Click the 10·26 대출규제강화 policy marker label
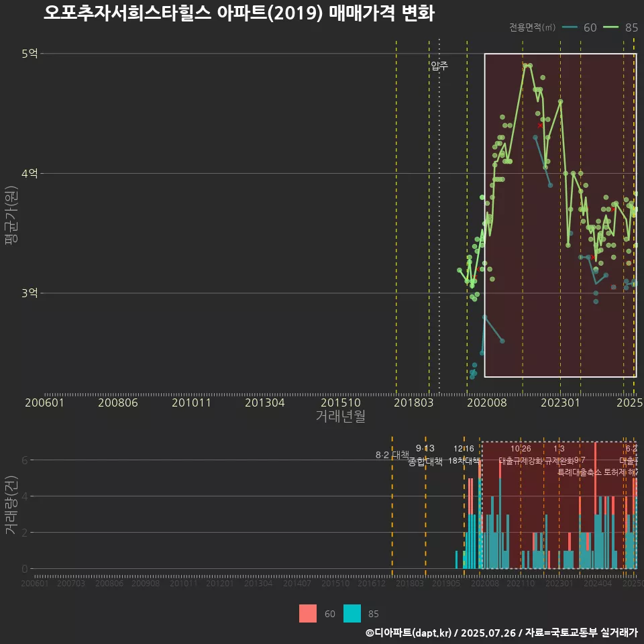The width and height of the screenshot is (644, 644). (x=521, y=455)
